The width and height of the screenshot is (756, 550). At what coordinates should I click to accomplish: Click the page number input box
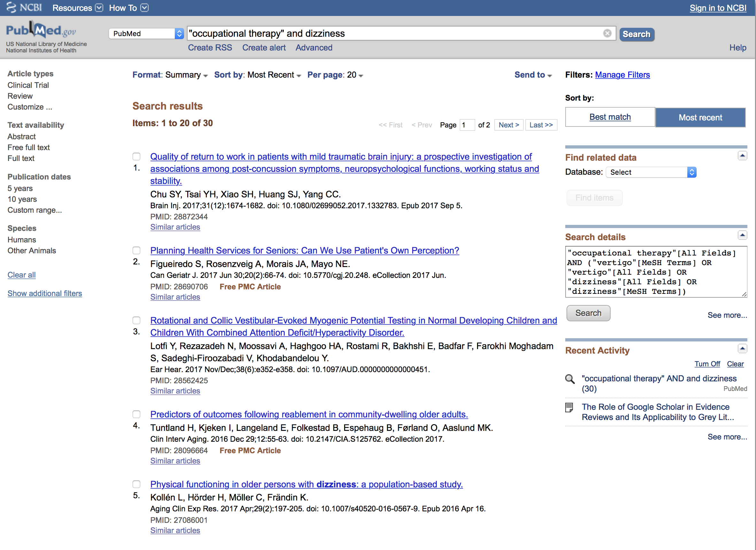pyautogui.click(x=467, y=125)
